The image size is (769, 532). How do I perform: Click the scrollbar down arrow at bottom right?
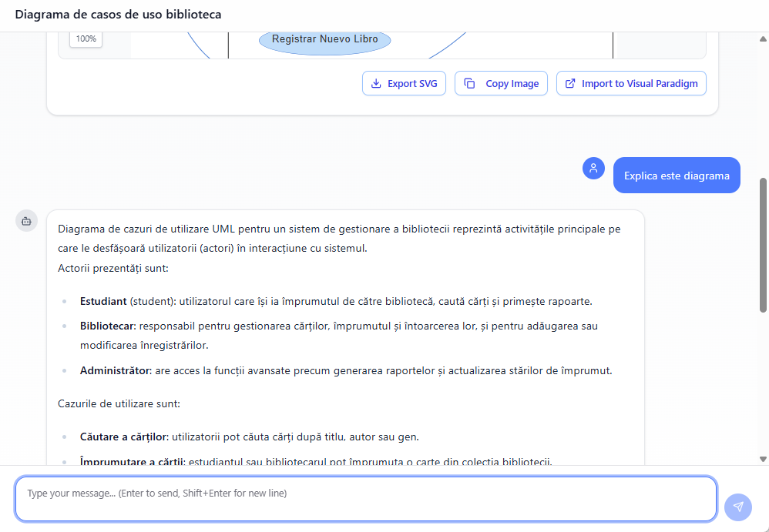point(762,458)
